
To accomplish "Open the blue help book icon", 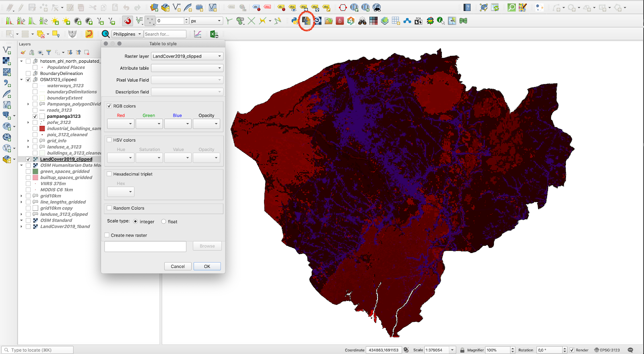I will pyautogui.click(x=467, y=8).
